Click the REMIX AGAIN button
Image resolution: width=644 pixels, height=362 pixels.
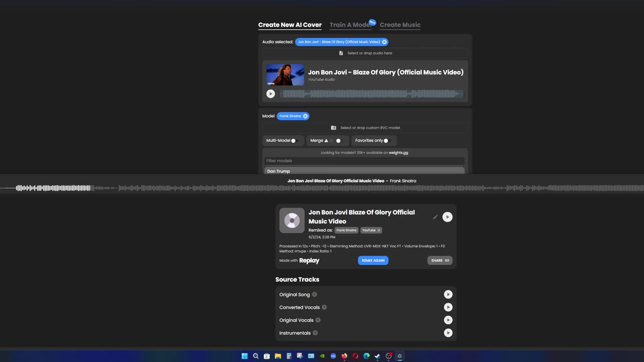[x=373, y=260]
